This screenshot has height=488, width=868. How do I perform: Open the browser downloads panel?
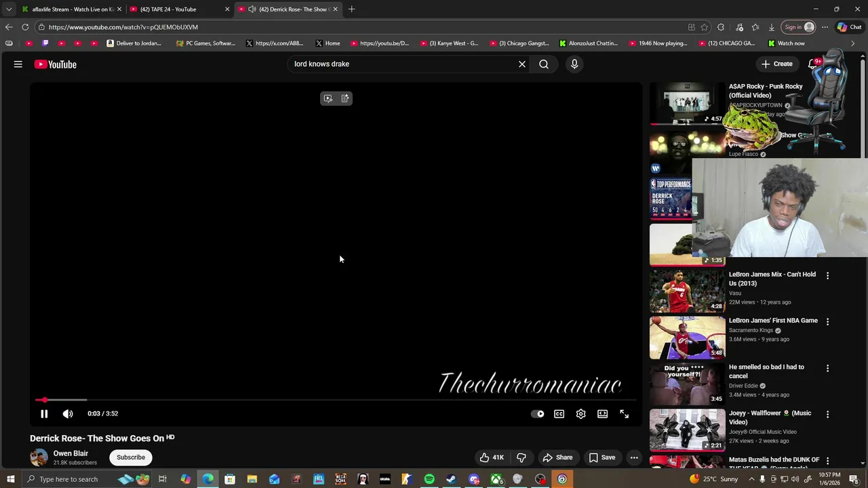coord(772,27)
